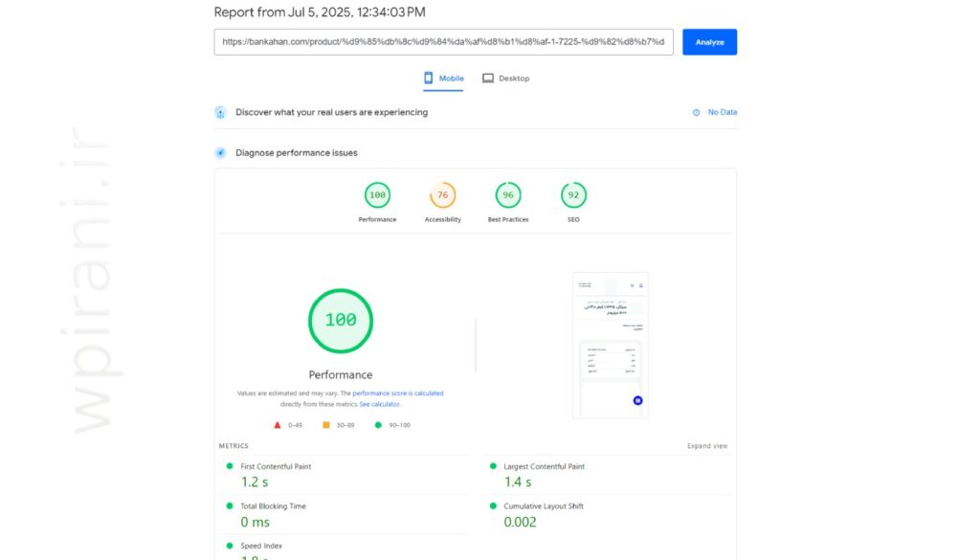Click the blue Analyze button

[x=709, y=41]
